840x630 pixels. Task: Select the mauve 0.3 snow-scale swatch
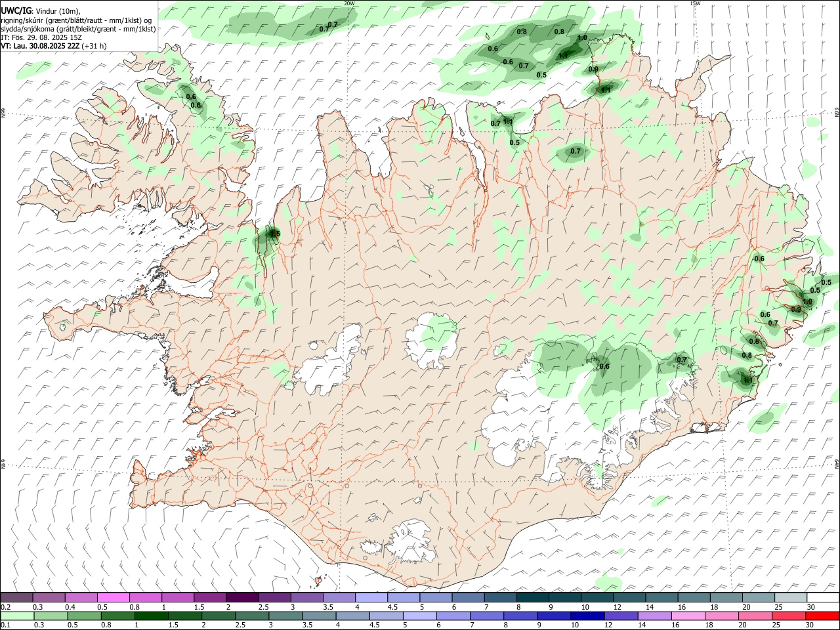click(49, 597)
